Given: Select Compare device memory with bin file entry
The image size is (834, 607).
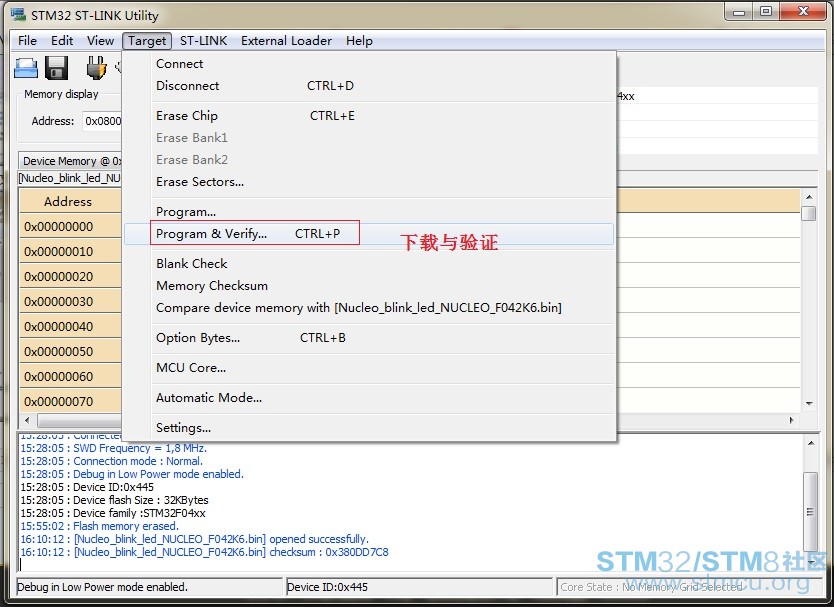Looking at the screenshot, I should pos(369,308).
